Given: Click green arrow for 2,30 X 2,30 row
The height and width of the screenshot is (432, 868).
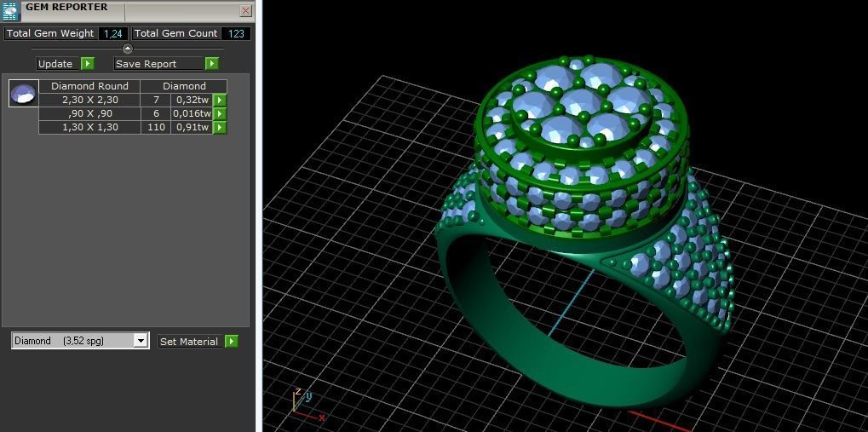Looking at the screenshot, I should tap(221, 101).
